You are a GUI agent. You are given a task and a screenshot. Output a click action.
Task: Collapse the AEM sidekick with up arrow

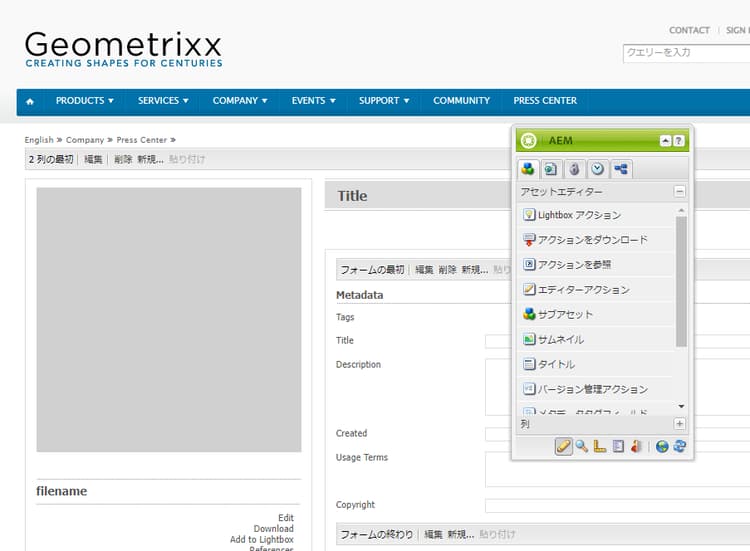coord(665,141)
